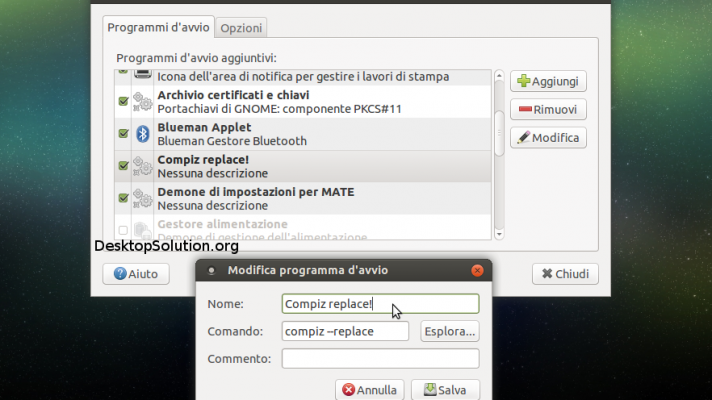712x400 pixels.
Task: Click the printer icon of the stampa entry
Action: pos(143,74)
